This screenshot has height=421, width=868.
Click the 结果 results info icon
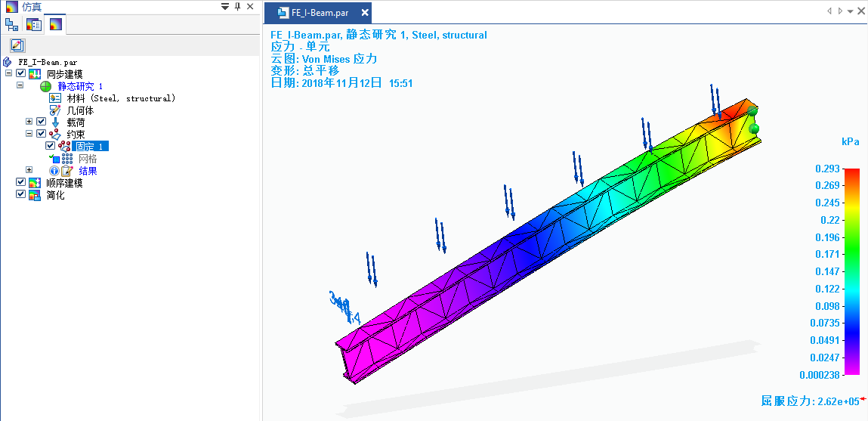coord(54,171)
